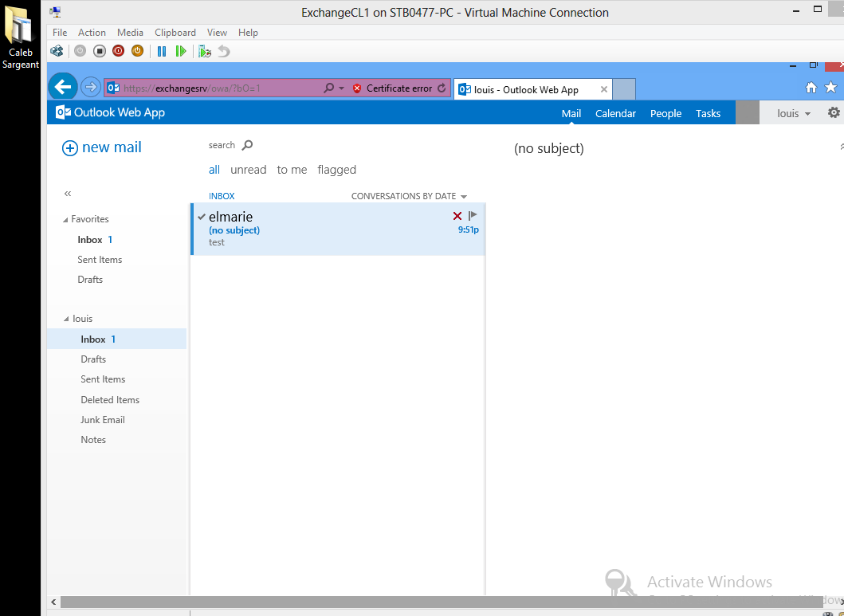The height and width of the screenshot is (616, 844).
Task: Collapse the louis mailbox tree
Action: click(66, 319)
